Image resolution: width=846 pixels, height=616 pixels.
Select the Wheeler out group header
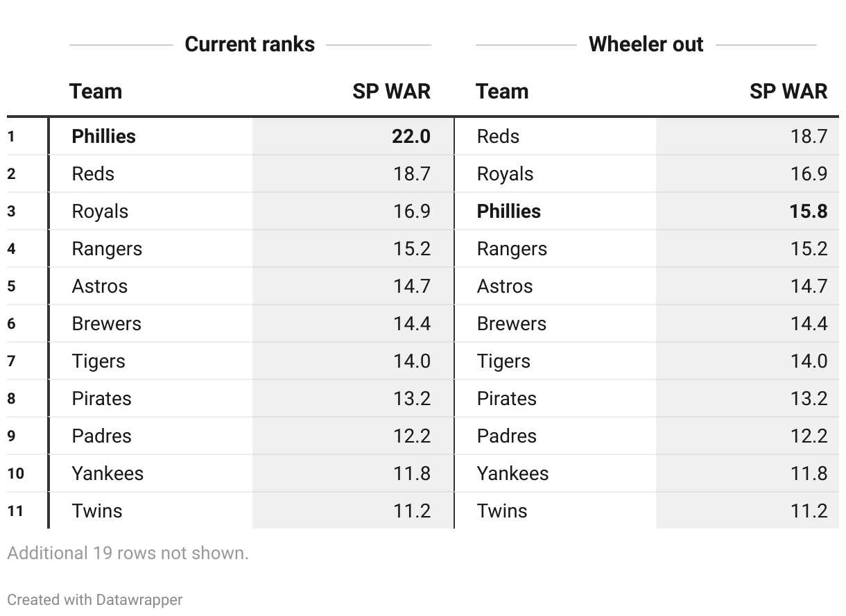pyautogui.click(x=646, y=44)
